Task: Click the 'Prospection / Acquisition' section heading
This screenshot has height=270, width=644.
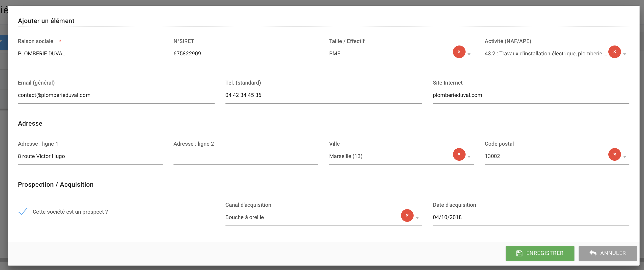Action: point(56,185)
